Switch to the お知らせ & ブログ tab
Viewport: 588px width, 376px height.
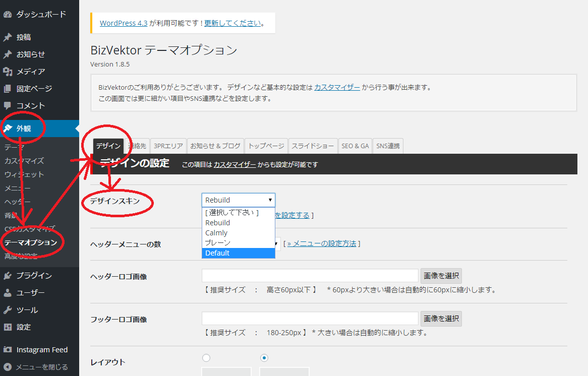point(215,146)
